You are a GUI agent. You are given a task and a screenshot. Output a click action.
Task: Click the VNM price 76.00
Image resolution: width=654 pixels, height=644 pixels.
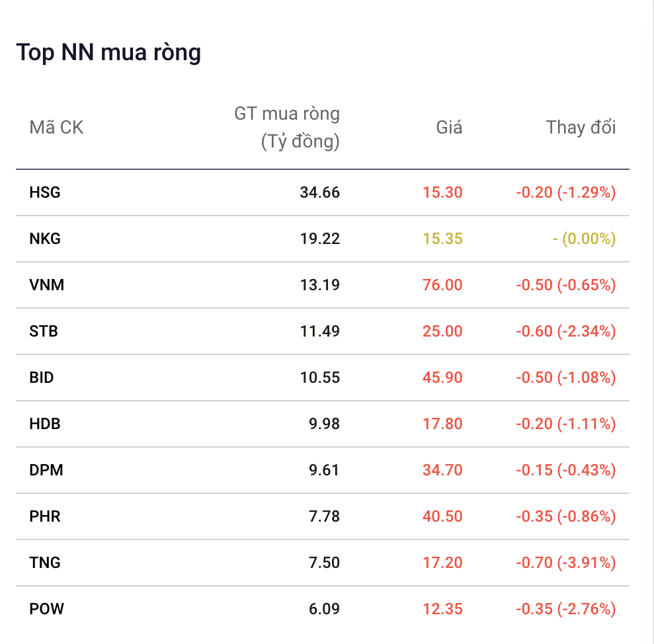tap(442, 285)
